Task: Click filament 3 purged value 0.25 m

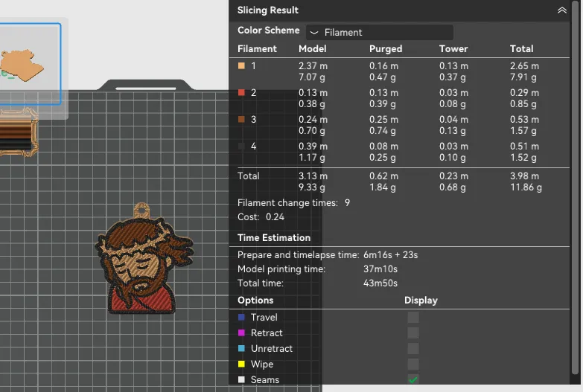Action: (x=383, y=119)
